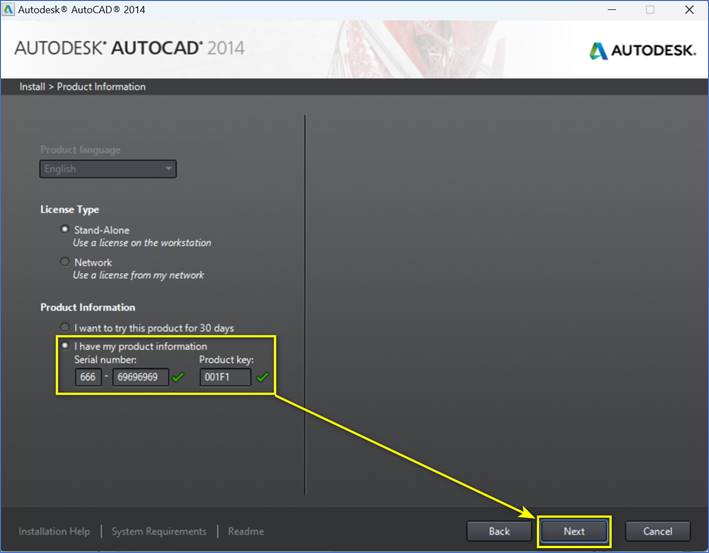
Task: Click the AutoCAD icon in the title bar
Action: click(8, 9)
